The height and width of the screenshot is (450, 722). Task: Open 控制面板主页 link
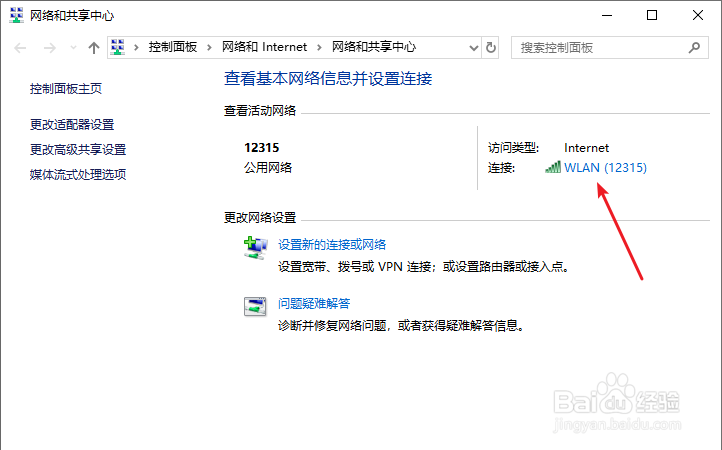click(x=66, y=88)
